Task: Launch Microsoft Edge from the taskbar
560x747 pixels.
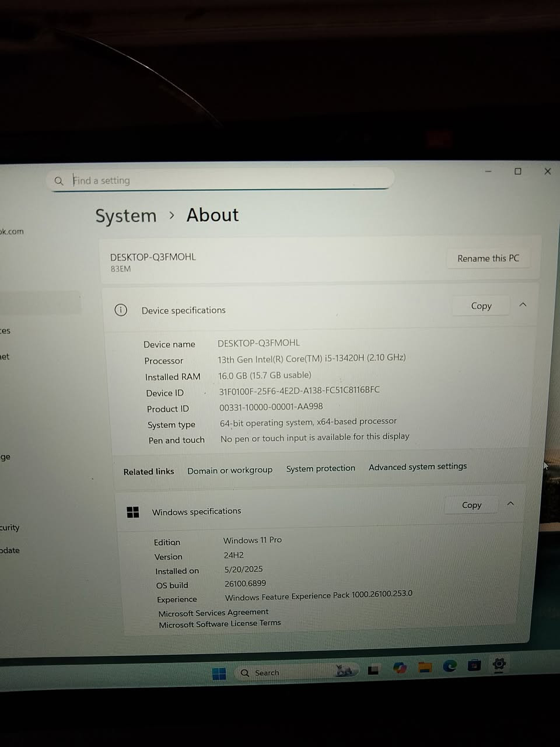Action: click(450, 665)
